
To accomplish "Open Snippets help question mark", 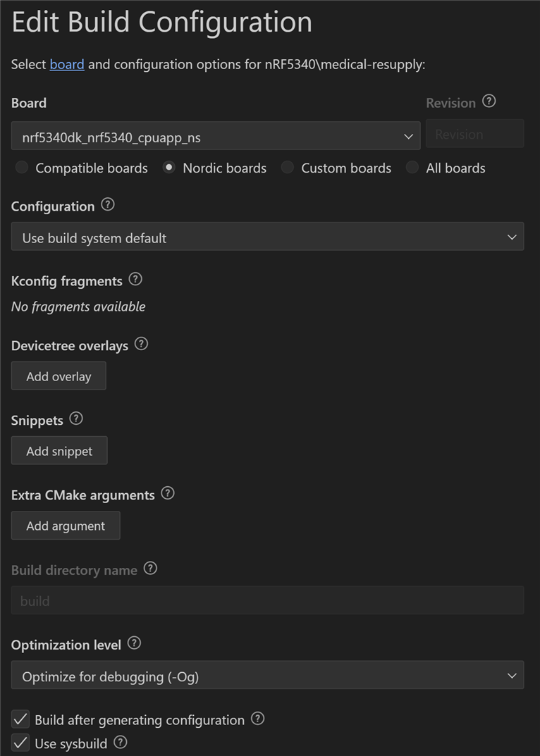I will [75, 419].
